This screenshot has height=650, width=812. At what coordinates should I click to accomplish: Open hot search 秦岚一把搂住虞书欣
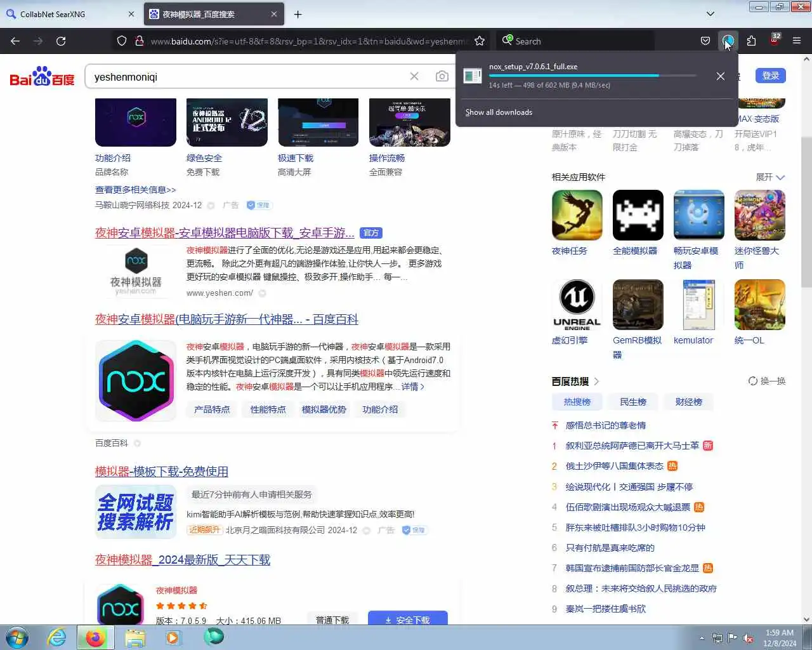coord(606,609)
